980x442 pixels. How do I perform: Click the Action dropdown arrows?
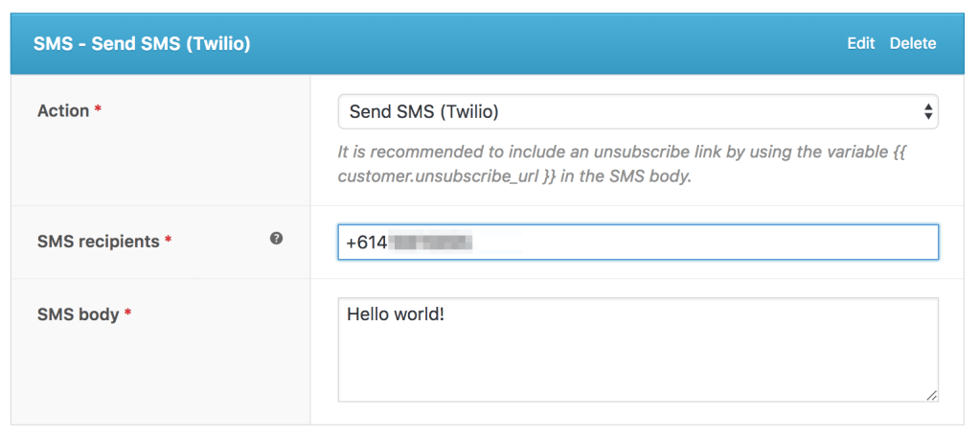click(x=927, y=112)
